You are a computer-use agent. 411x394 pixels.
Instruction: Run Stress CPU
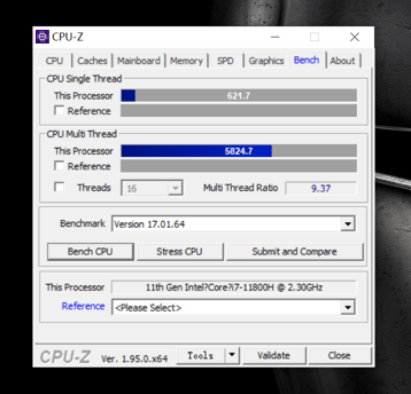coord(180,251)
